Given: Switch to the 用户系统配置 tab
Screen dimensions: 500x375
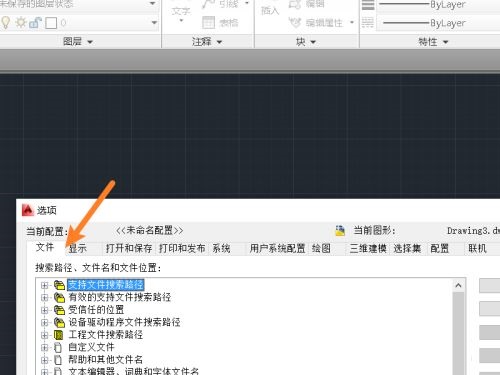Looking at the screenshot, I should [x=277, y=248].
